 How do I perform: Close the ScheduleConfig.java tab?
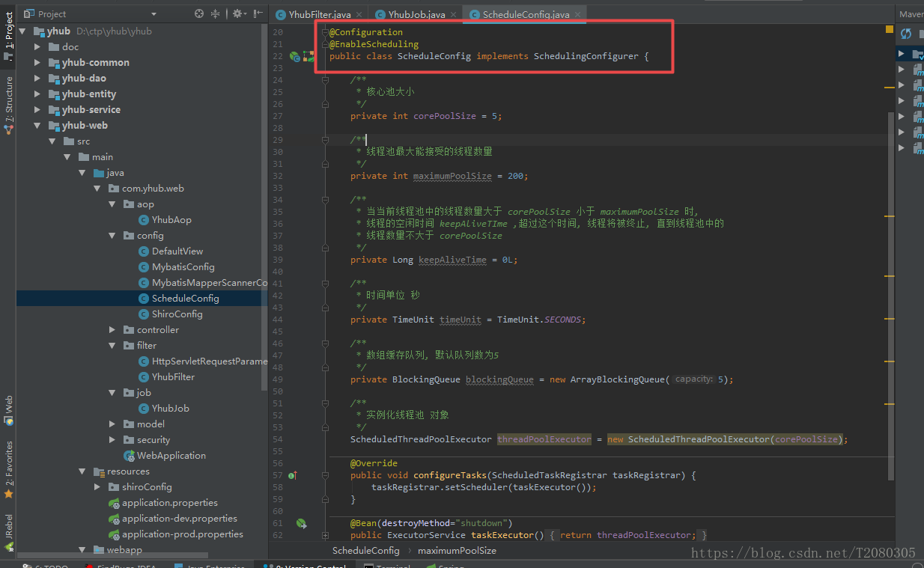click(578, 14)
